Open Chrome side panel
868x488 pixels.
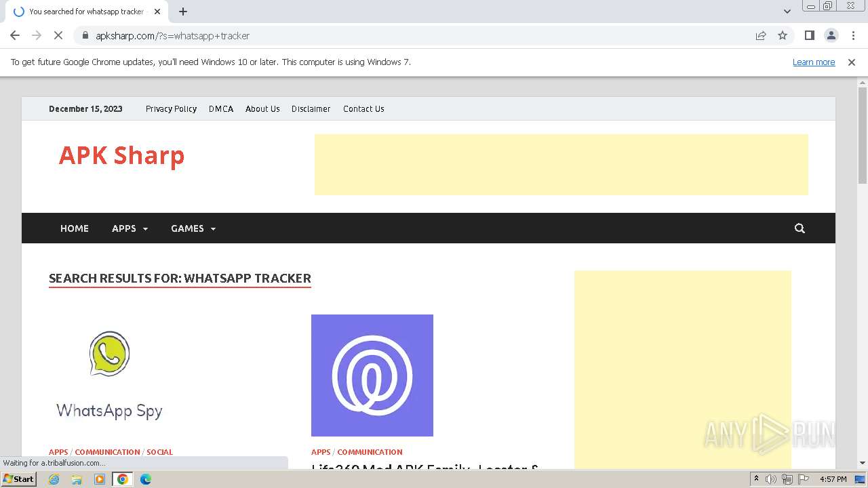(809, 35)
